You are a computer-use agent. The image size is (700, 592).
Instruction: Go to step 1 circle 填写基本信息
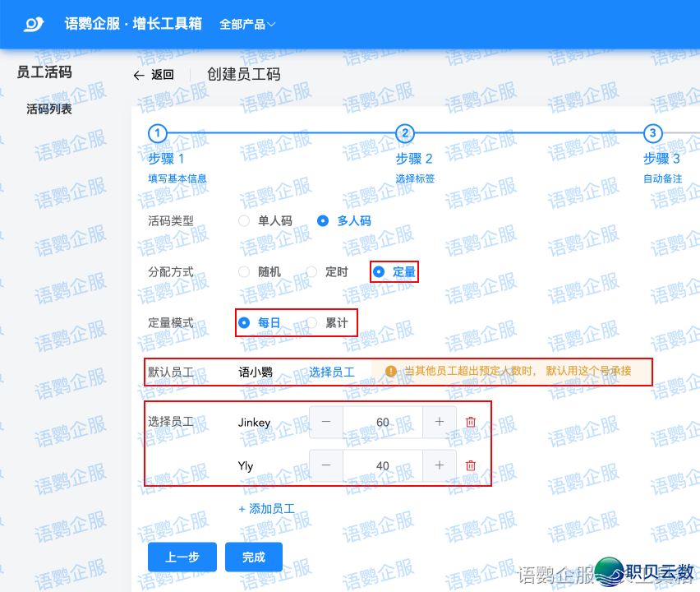coord(157,133)
